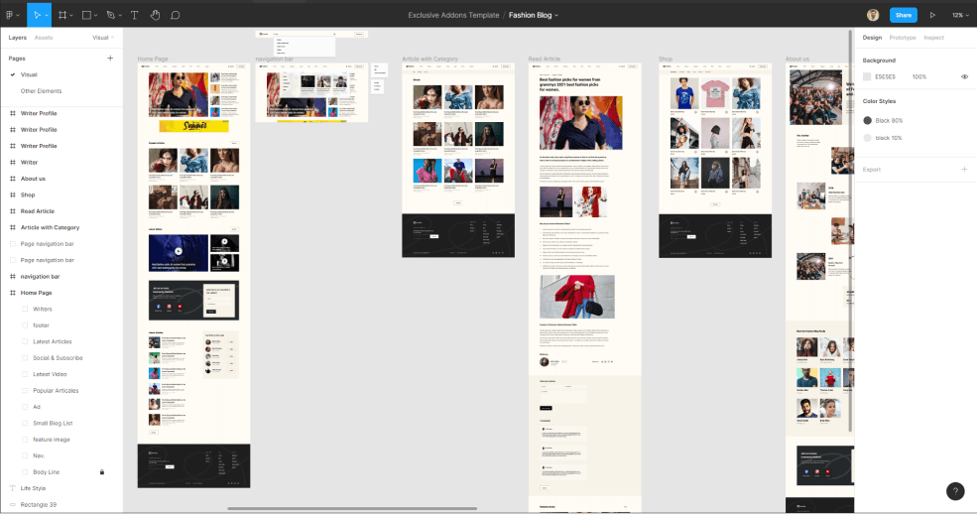Viewport: 980px width, 514px height.
Task: Add an export setting with plus icon
Action: [x=964, y=170]
